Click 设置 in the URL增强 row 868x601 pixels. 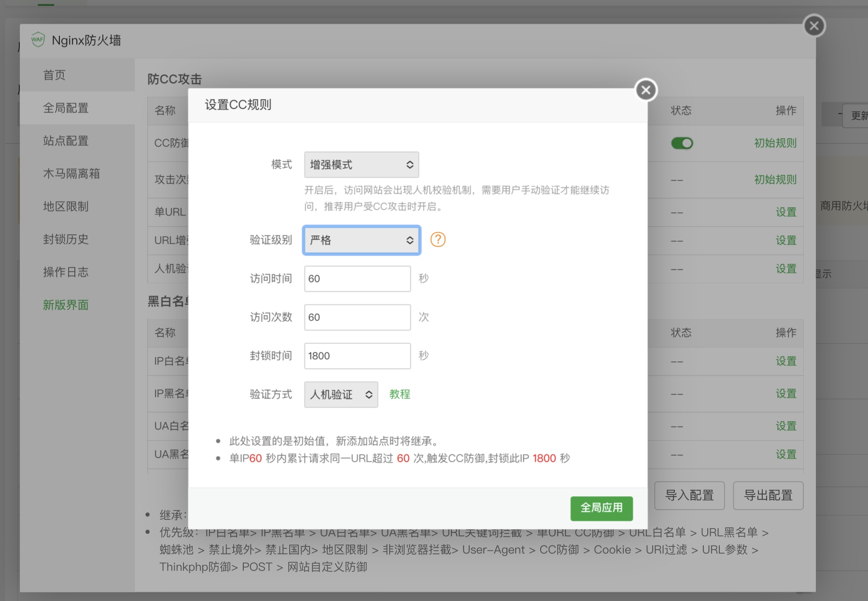pyautogui.click(x=786, y=241)
